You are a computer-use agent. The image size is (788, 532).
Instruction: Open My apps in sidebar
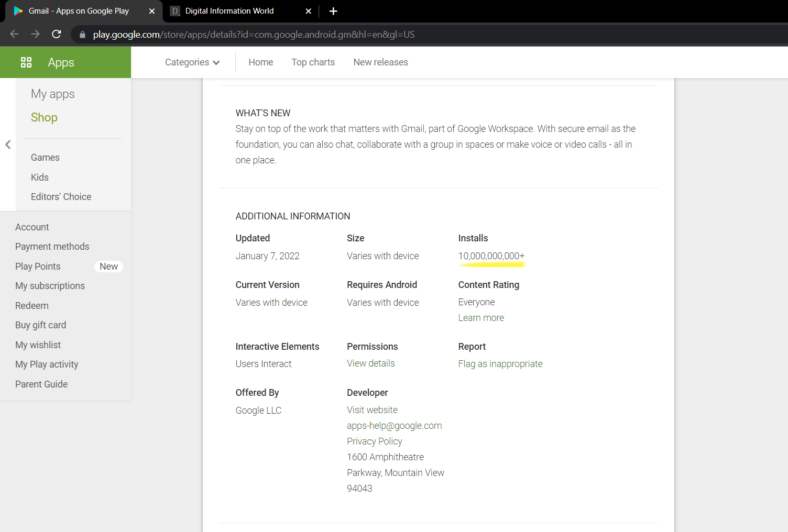tap(53, 94)
